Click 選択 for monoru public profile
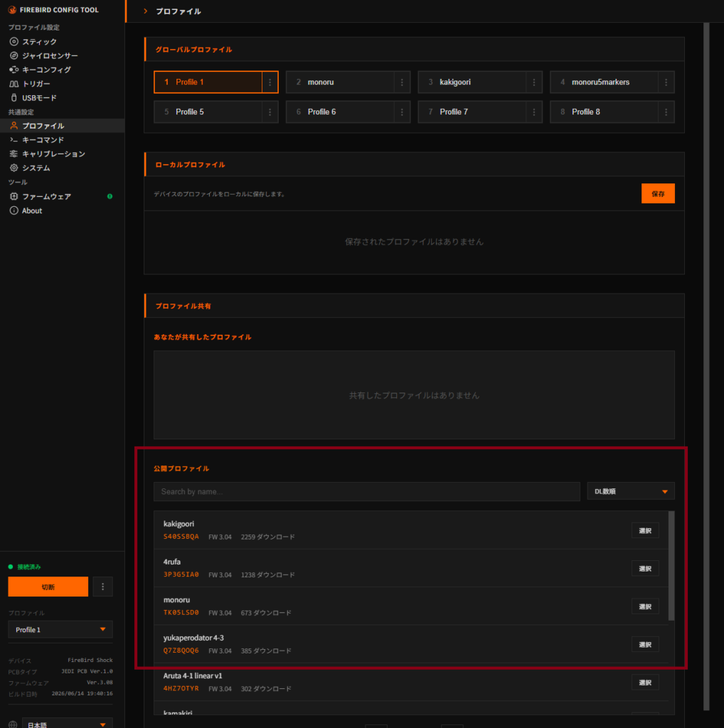The height and width of the screenshot is (728, 724). [x=645, y=607]
